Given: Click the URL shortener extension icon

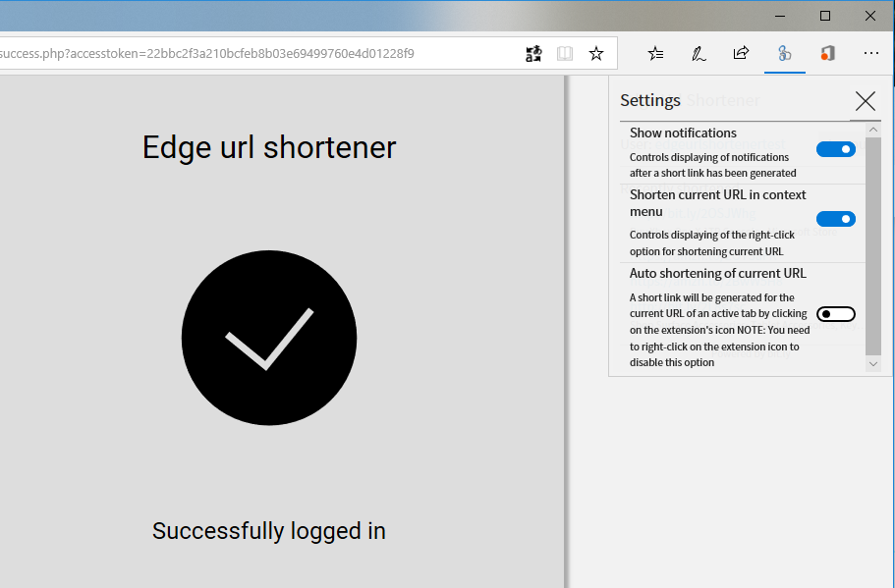Looking at the screenshot, I should (784, 54).
